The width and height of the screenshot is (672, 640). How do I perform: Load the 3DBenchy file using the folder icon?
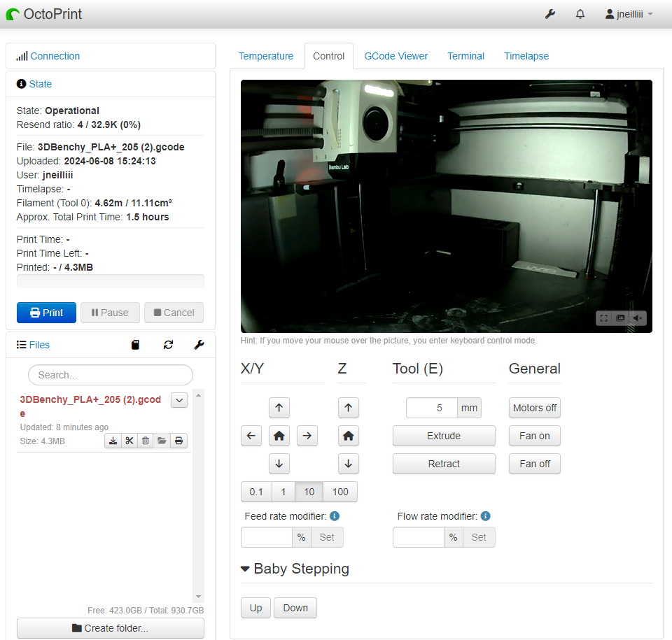coord(162,441)
